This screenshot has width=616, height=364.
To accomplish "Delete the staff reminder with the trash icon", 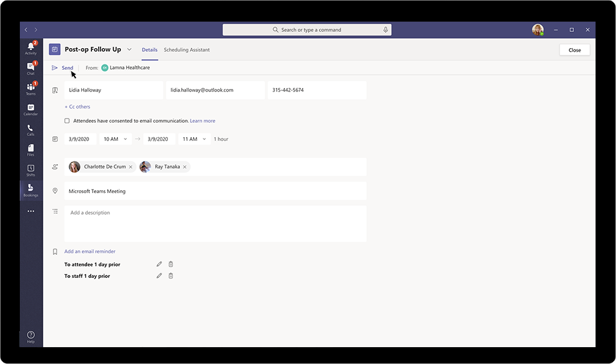I will click(x=170, y=276).
